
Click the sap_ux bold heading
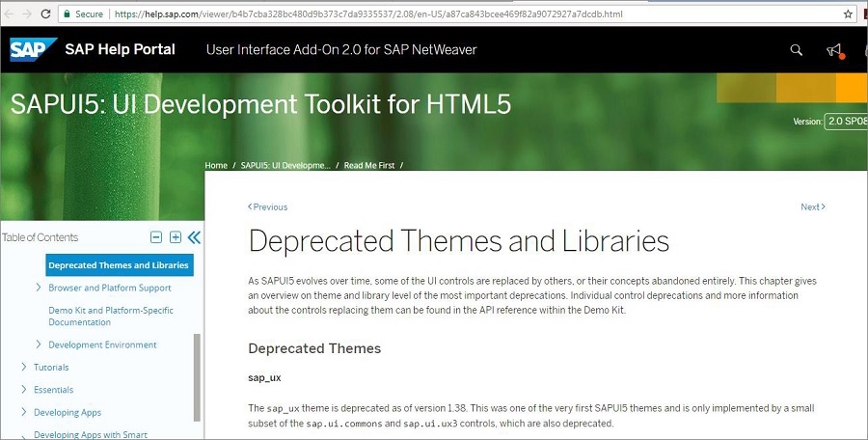click(x=264, y=378)
